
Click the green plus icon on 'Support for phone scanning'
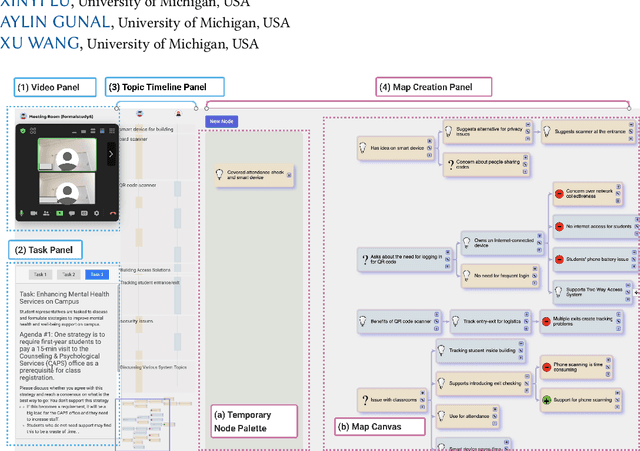tap(547, 401)
